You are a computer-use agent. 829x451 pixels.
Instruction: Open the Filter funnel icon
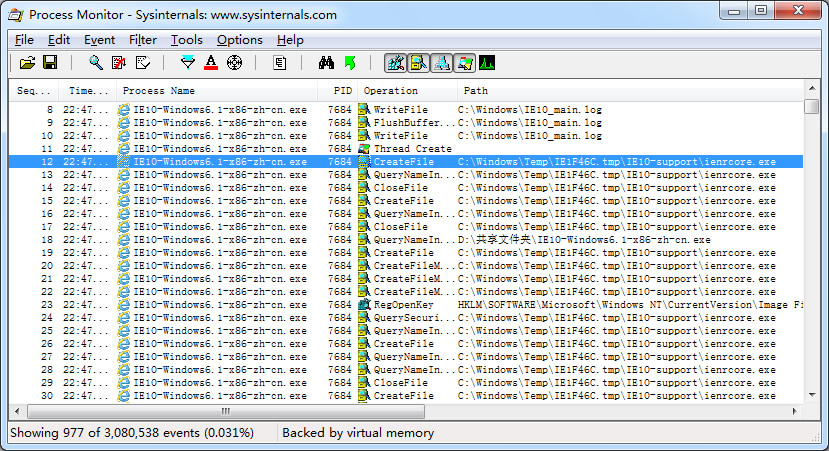(188, 63)
